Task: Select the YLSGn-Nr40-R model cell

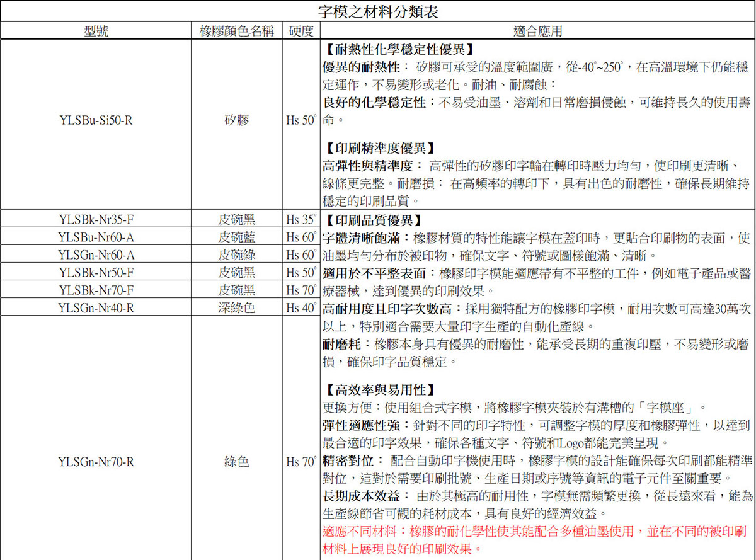Action: tap(96, 308)
